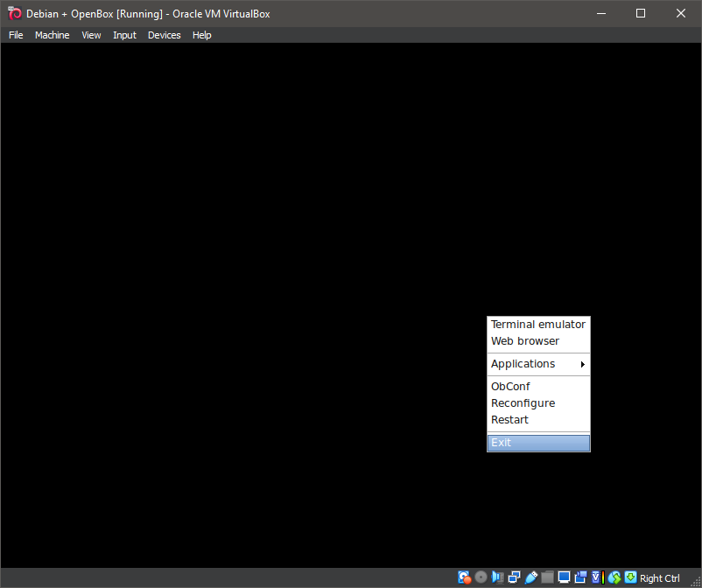The image size is (702, 588).
Task: Click the hard disk activity status icon
Action: tap(463, 577)
